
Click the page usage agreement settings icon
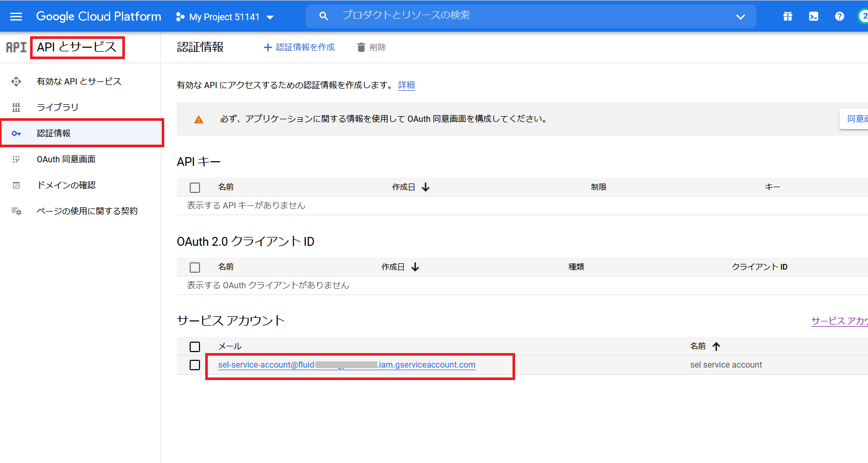coord(16,211)
